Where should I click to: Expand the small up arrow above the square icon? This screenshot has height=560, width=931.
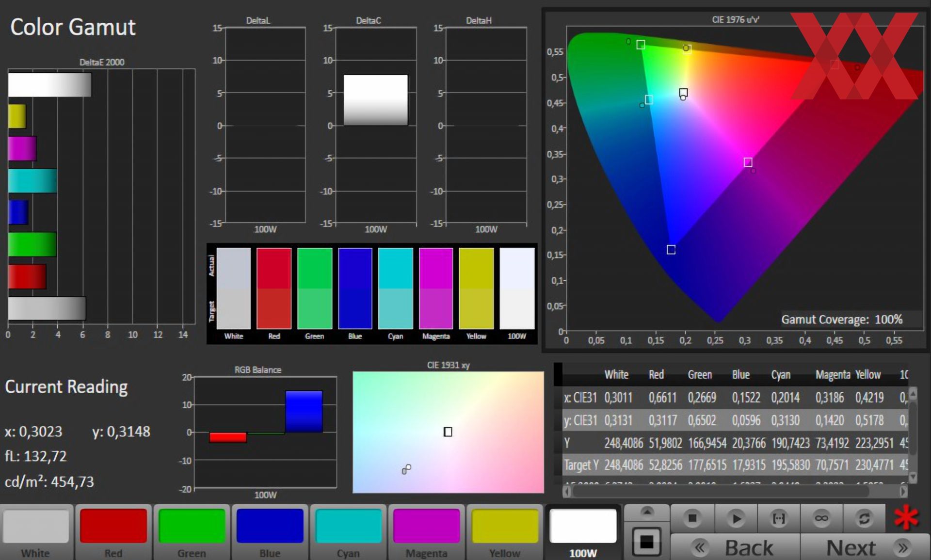(x=647, y=512)
